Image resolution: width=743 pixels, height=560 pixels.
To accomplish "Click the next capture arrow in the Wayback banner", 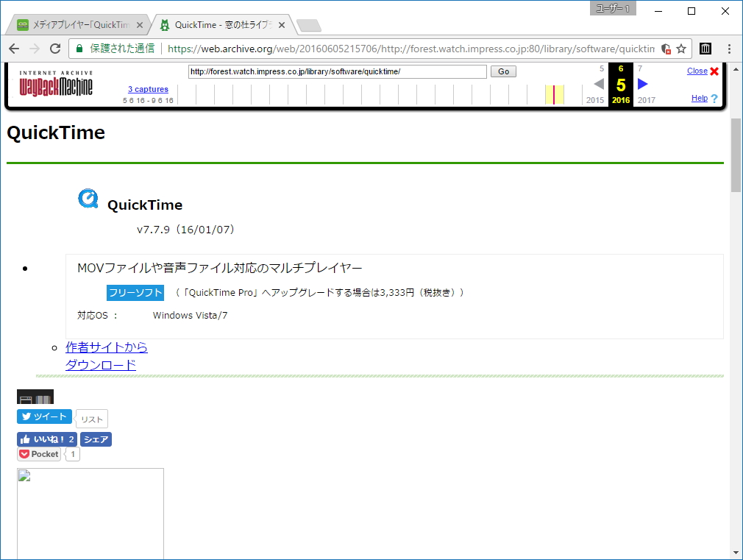I will [x=642, y=85].
